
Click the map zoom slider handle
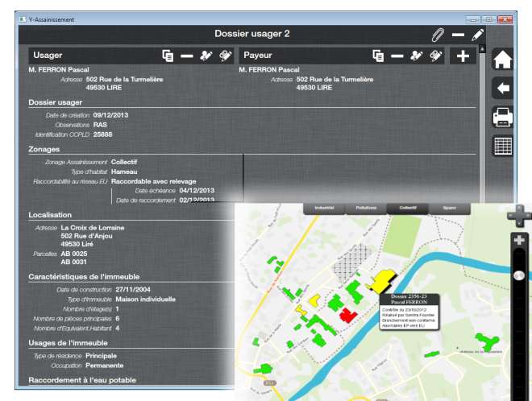tap(519, 275)
